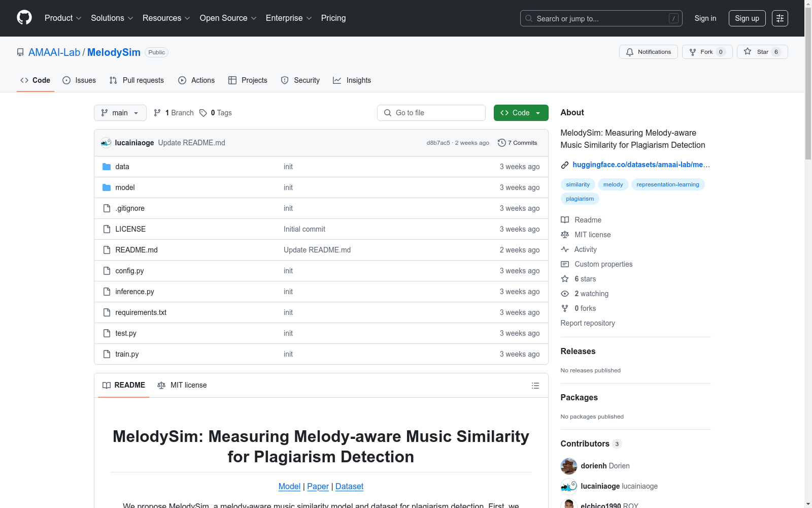Open the Paper link in README
The width and height of the screenshot is (812, 508).
[318, 486]
